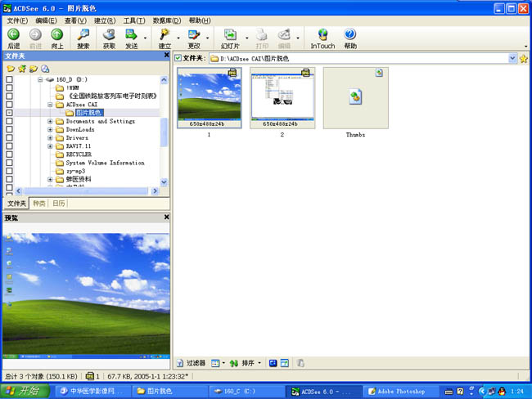Open the folder path dropdown arrow
The height and width of the screenshot is (399, 532).
pos(512,58)
